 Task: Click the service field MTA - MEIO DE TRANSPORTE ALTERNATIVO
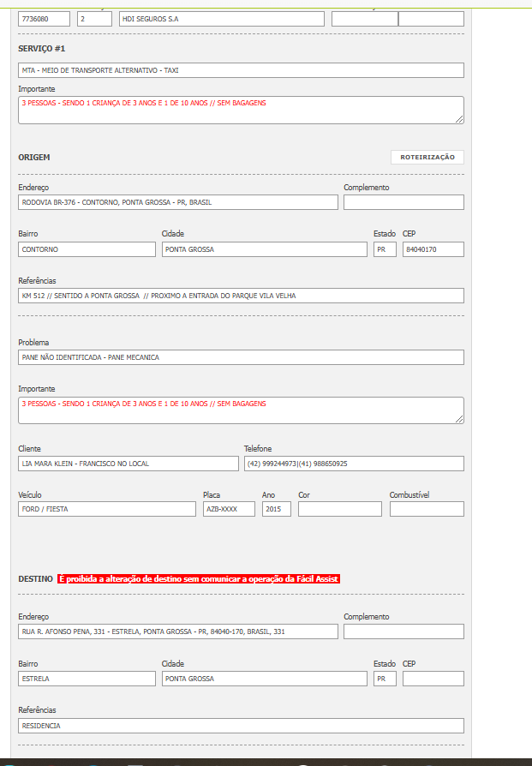click(241, 70)
